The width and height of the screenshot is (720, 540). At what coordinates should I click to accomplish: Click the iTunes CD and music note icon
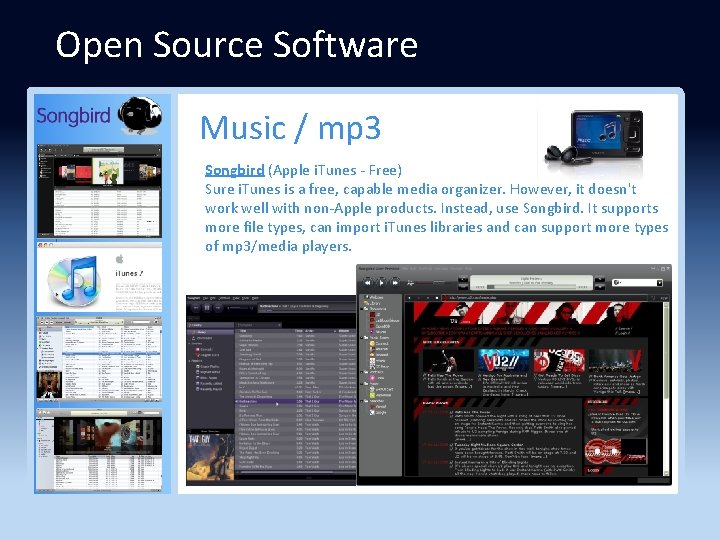73,281
